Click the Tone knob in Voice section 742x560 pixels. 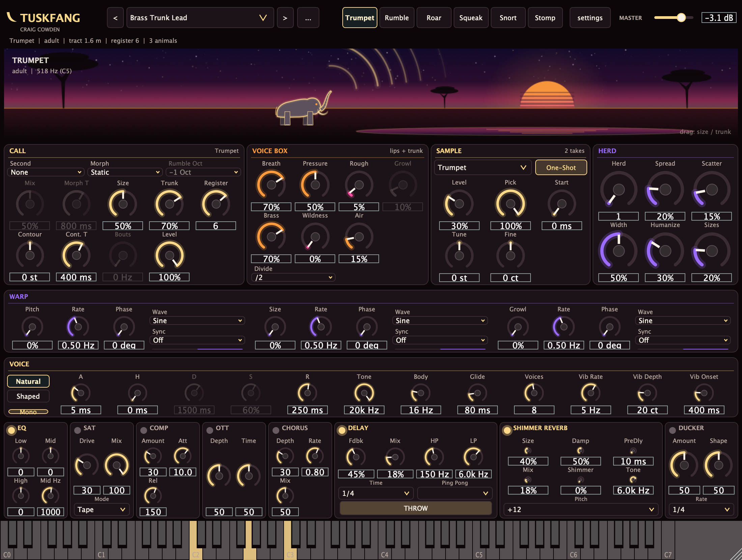click(x=364, y=393)
